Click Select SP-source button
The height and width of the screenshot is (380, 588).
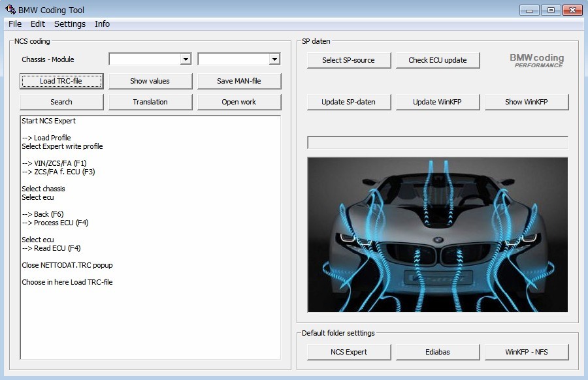pyautogui.click(x=349, y=60)
